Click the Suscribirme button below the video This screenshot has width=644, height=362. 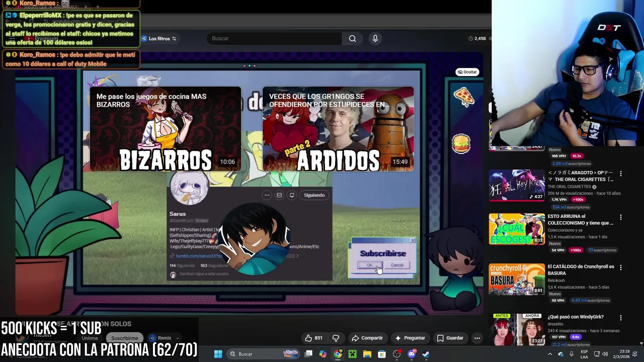[x=125, y=338]
